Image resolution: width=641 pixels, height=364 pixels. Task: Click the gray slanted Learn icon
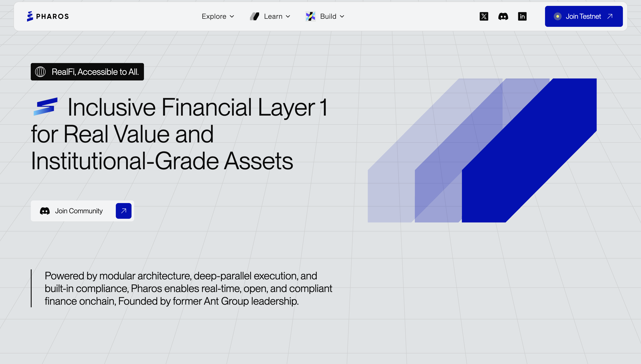coord(255,17)
